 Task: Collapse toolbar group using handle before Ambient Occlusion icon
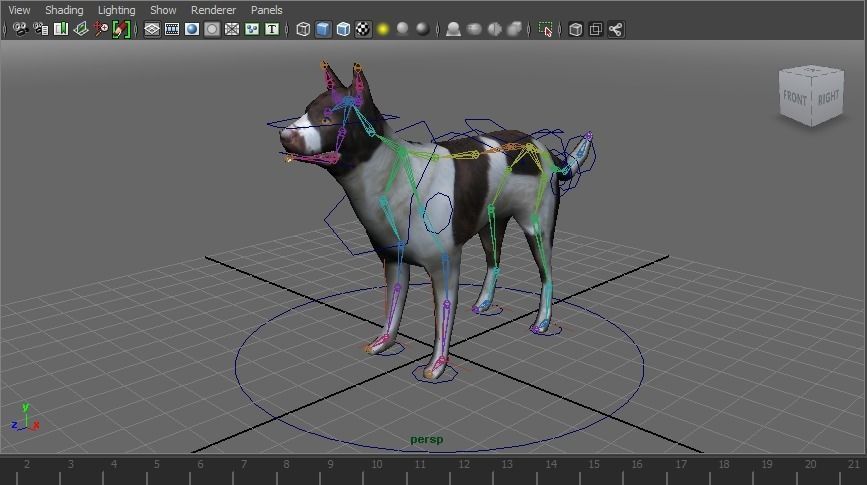(x=438, y=29)
